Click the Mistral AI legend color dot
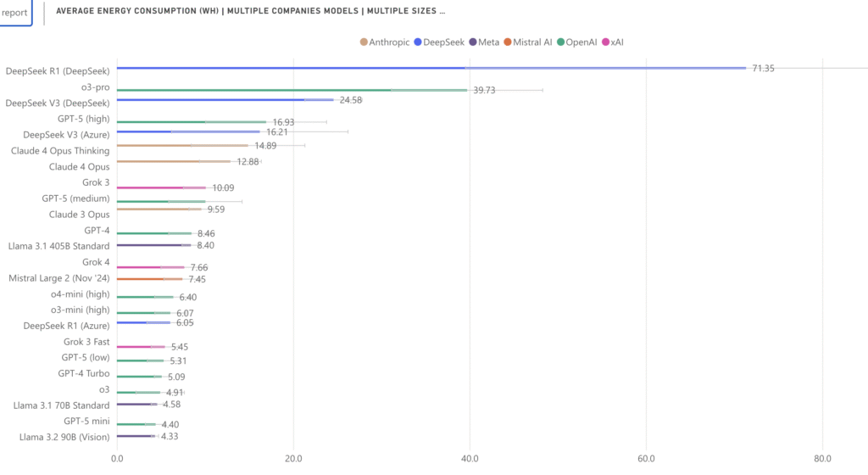The height and width of the screenshot is (475, 868). click(507, 42)
